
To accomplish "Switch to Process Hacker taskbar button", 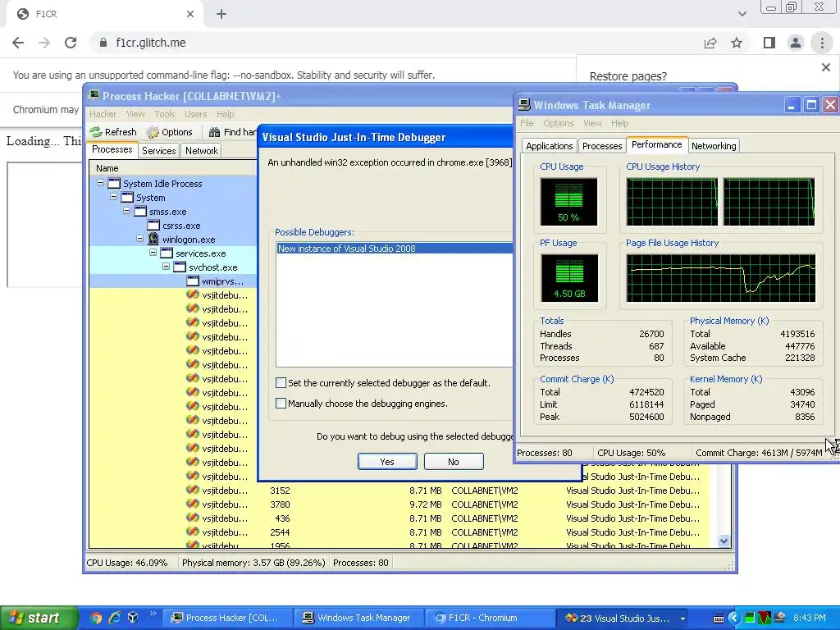I will (x=228, y=619).
